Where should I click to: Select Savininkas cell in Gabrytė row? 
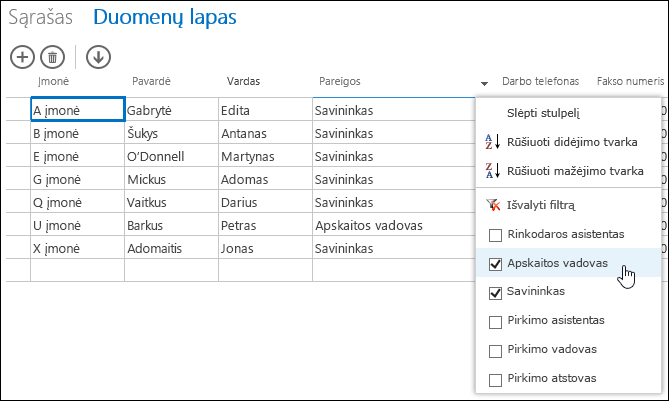[394, 109]
